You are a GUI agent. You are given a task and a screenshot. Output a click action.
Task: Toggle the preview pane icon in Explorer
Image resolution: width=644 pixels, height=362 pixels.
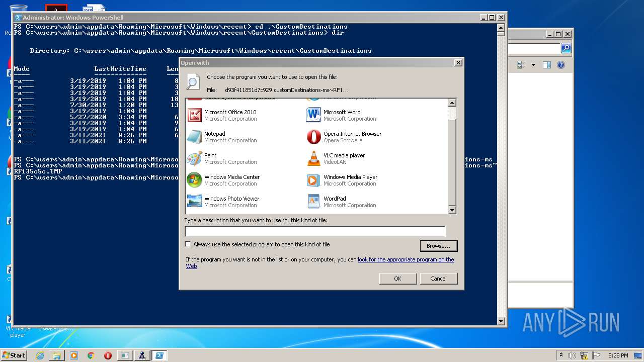(547, 65)
